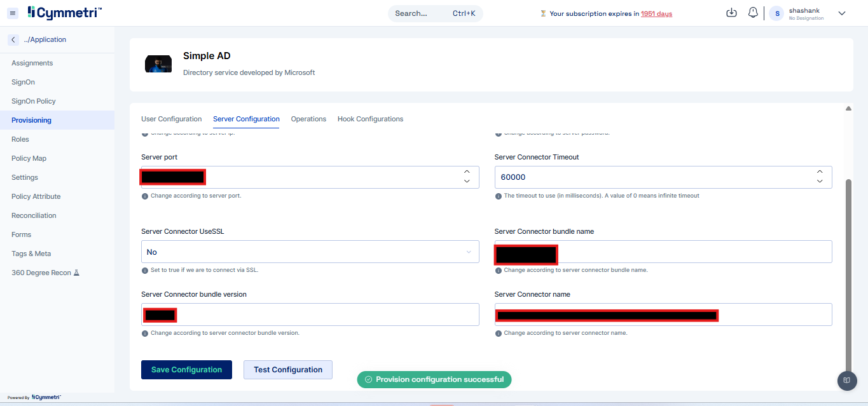Click info icon beside bundle name hint

pyautogui.click(x=498, y=270)
